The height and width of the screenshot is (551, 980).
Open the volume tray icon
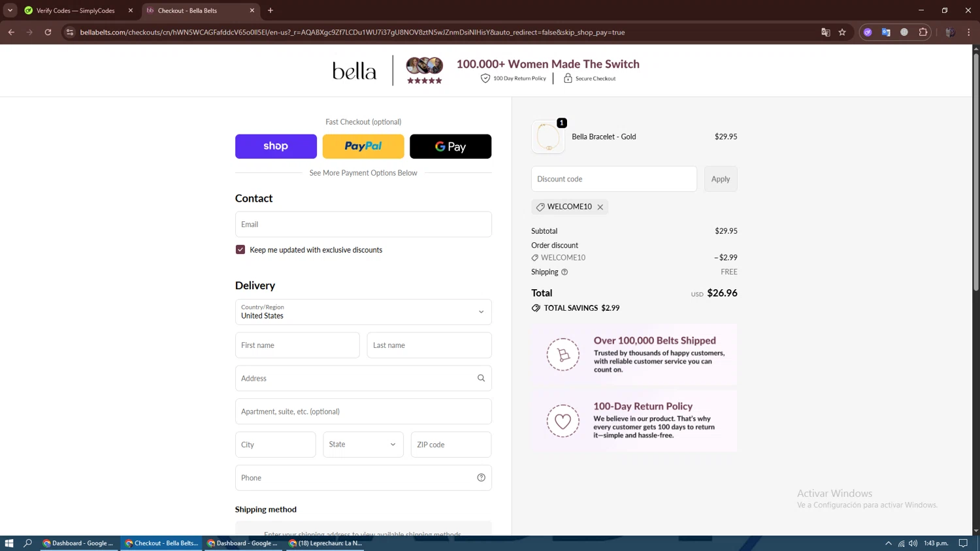[913, 543]
